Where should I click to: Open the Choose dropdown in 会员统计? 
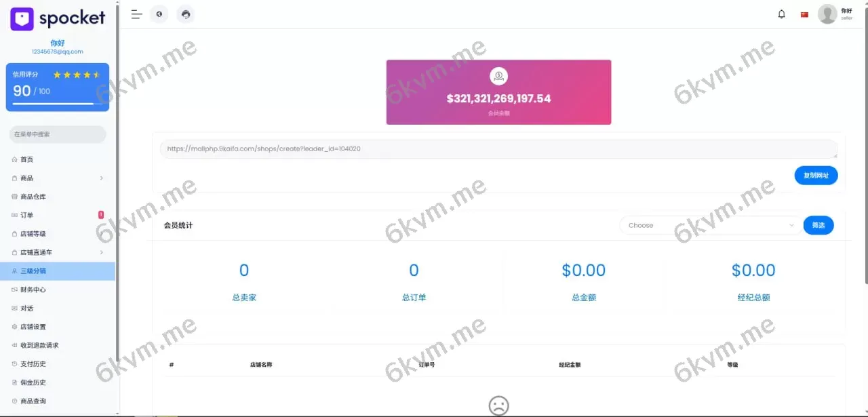coord(709,224)
